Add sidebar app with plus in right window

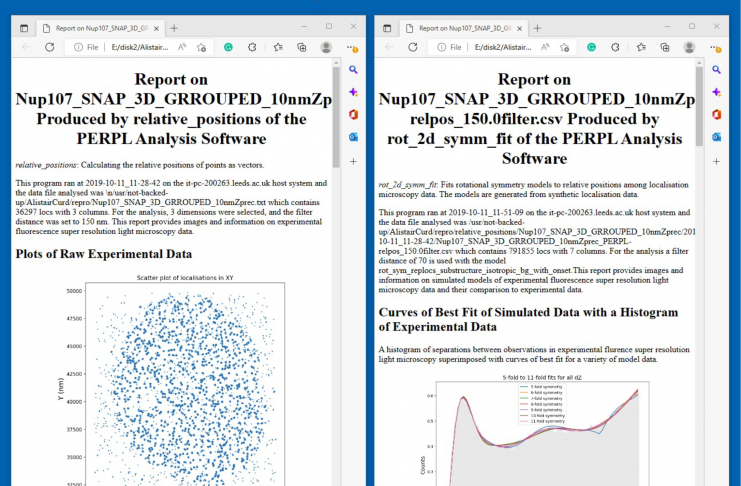click(x=716, y=162)
